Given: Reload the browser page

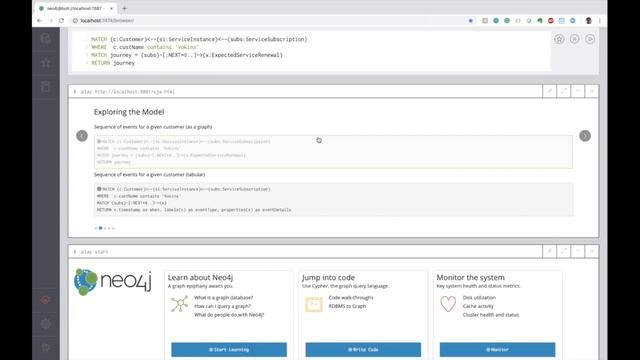Looking at the screenshot, I should (x=62, y=20).
